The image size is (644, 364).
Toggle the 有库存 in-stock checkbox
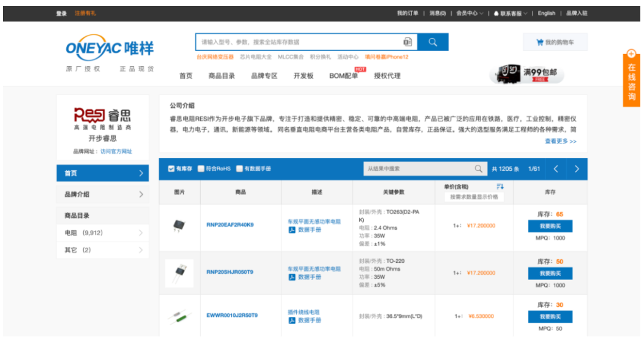click(171, 169)
